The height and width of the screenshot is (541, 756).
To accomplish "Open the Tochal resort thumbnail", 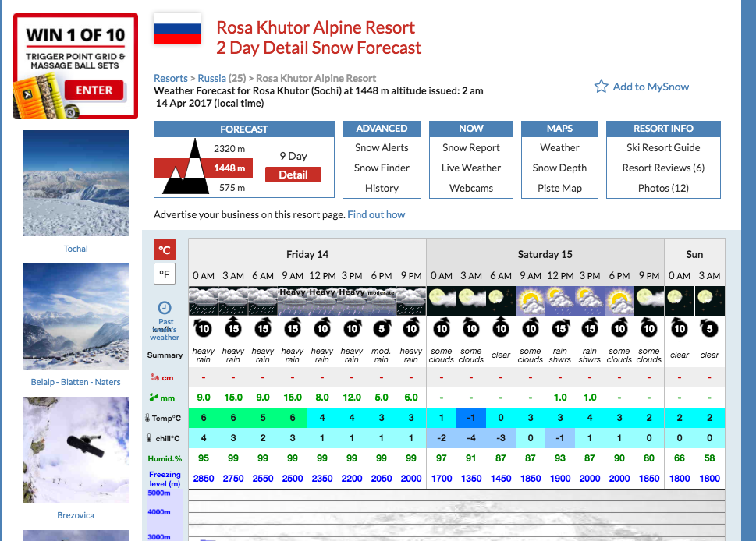I will (76, 183).
